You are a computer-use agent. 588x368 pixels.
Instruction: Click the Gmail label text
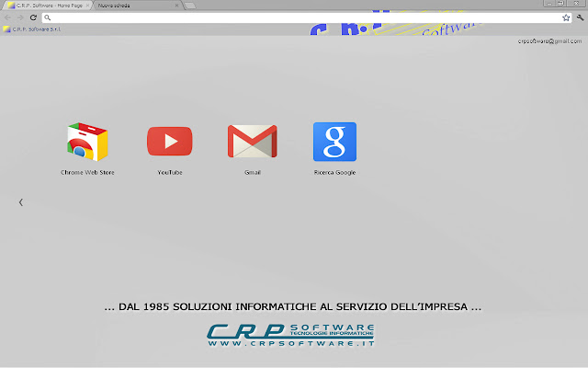pyautogui.click(x=253, y=172)
